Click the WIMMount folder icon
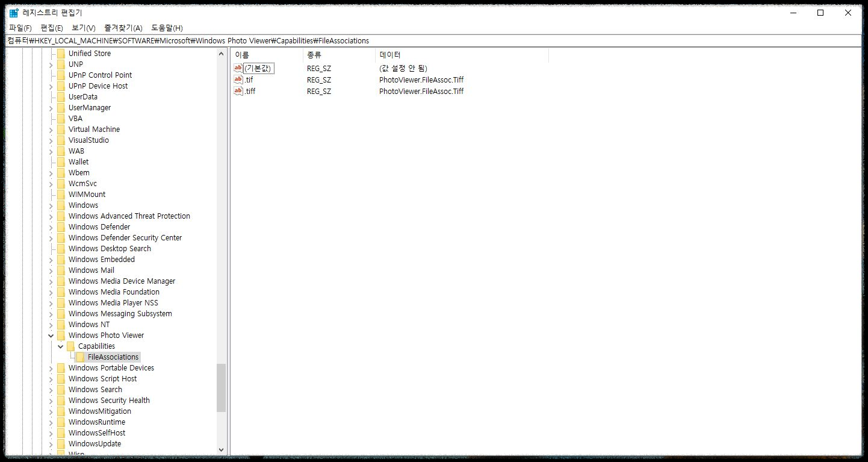This screenshot has width=868, height=462. point(61,195)
